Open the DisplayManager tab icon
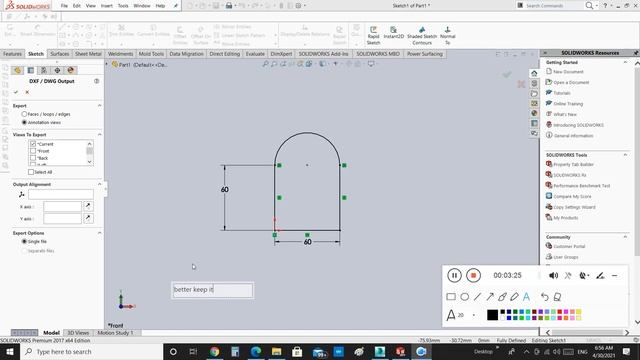Viewport: 640px width, 360px height. click(71, 70)
